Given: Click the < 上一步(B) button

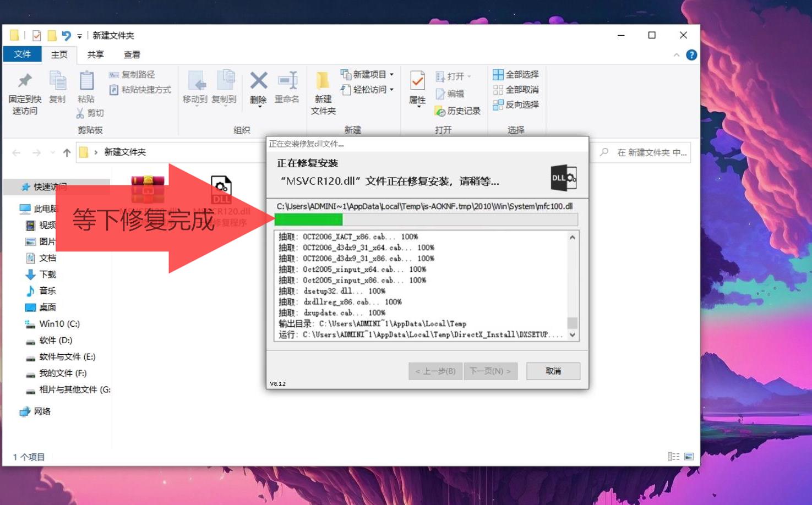Looking at the screenshot, I should coord(435,371).
